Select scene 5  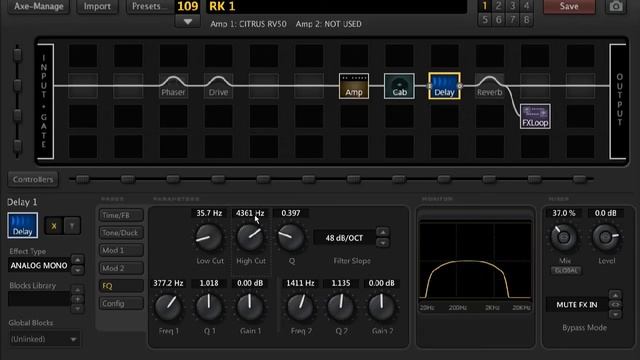pos(484,20)
